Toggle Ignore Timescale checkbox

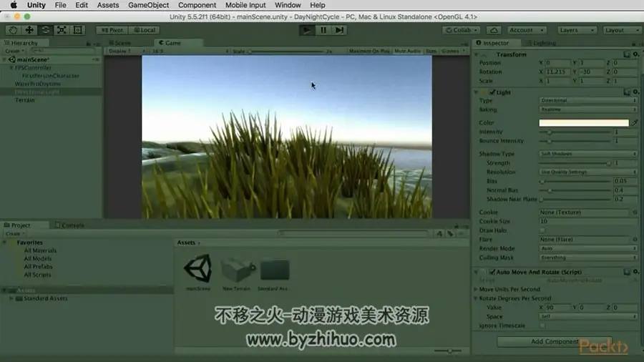[x=542, y=326]
